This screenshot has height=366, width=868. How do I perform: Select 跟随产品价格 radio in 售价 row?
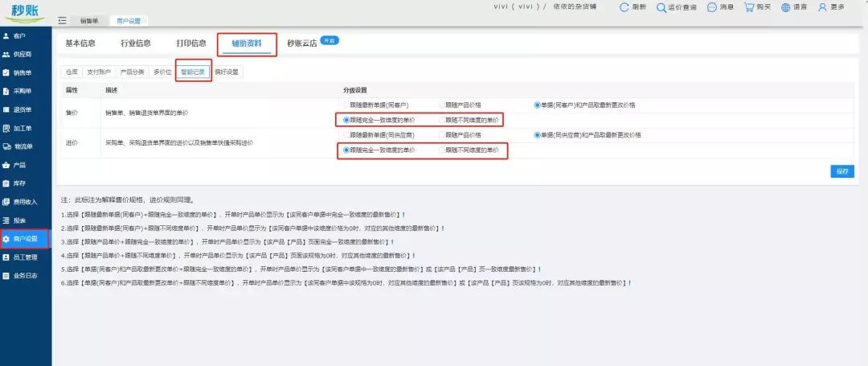point(442,105)
